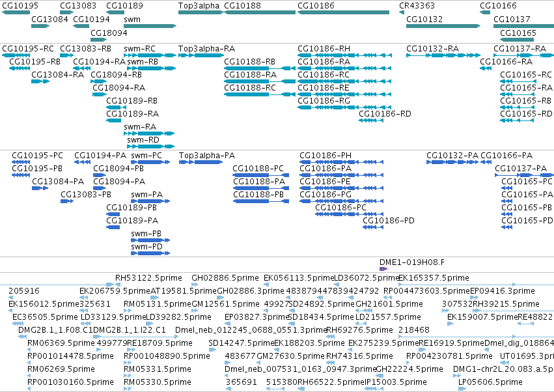The width and height of the screenshot is (554, 392).
Task: Select protein CG10188-PC
Action: [x=258, y=168]
